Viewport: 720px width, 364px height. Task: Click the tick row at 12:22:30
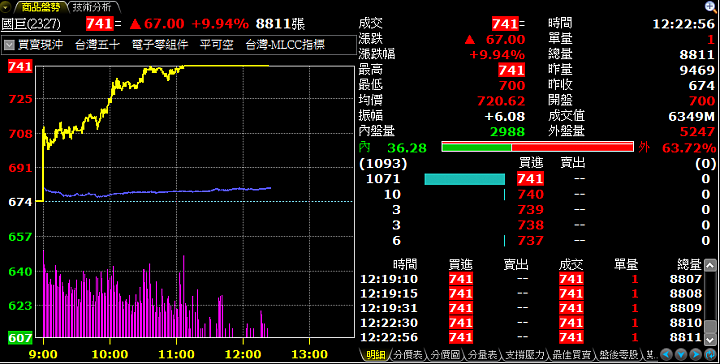pyautogui.click(x=531, y=323)
